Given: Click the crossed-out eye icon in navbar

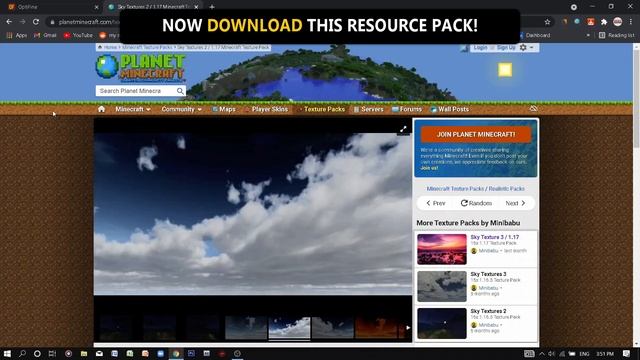Looking at the screenshot, I should tap(533, 109).
